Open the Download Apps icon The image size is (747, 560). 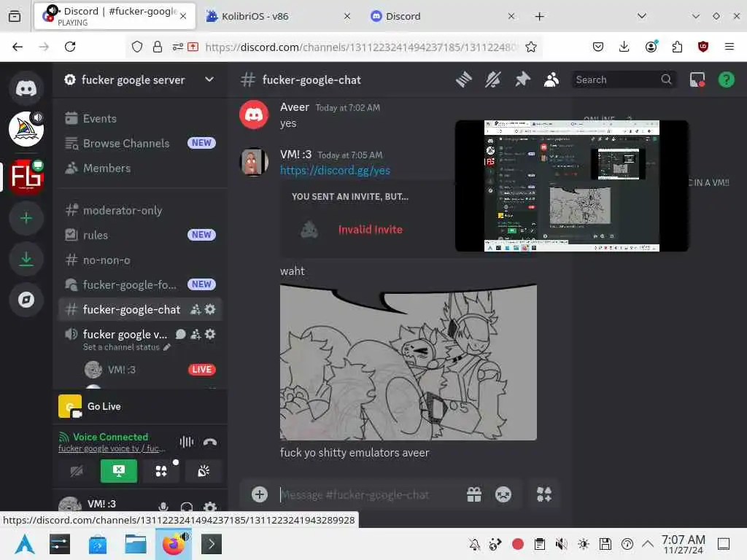(x=26, y=259)
